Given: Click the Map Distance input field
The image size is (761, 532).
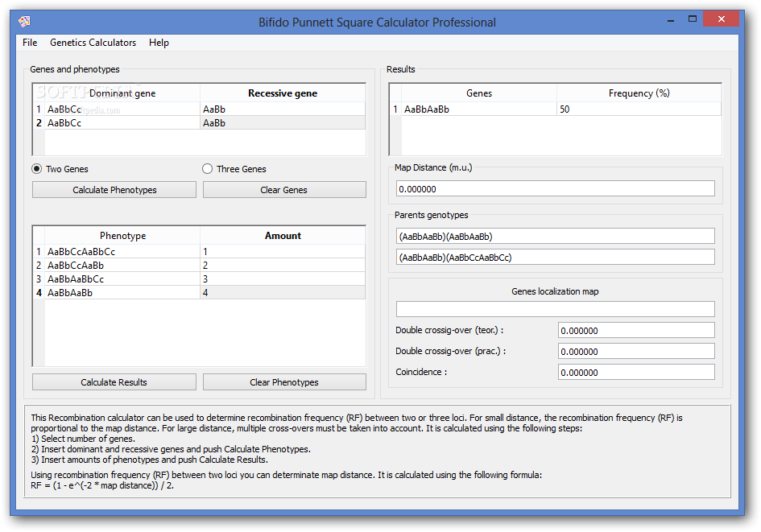Looking at the screenshot, I should pos(555,188).
